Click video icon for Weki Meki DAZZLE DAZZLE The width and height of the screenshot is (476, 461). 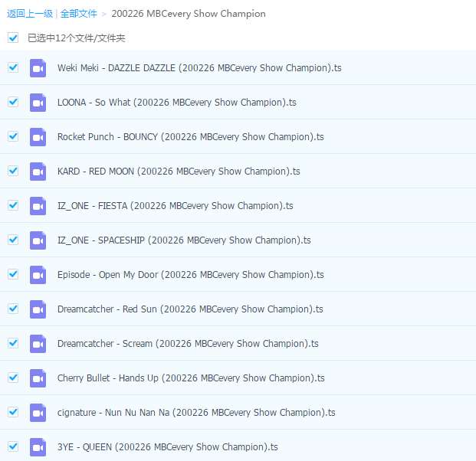click(38, 68)
